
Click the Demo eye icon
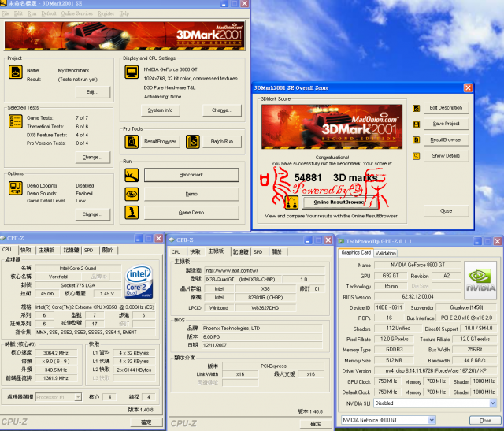(132, 194)
